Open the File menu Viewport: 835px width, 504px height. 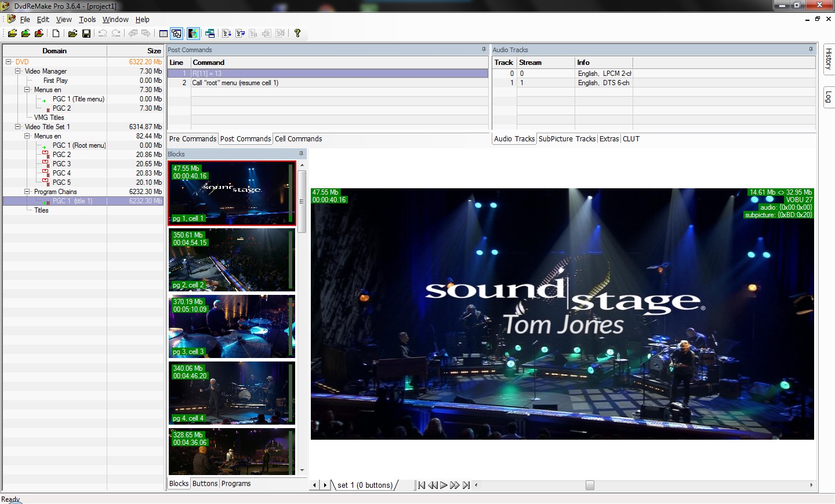25,19
